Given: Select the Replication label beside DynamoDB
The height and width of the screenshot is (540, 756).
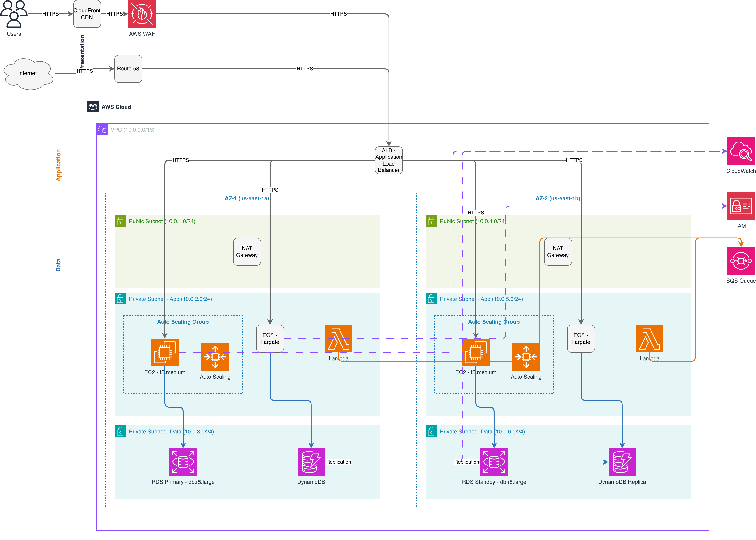Looking at the screenshot, I should click(x=339, y=462).
